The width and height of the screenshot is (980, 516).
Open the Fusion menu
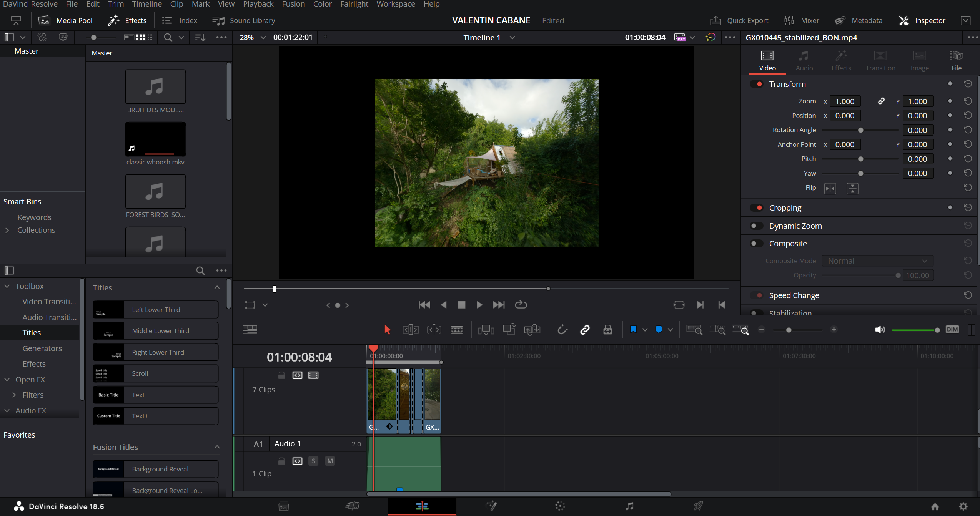293,4
